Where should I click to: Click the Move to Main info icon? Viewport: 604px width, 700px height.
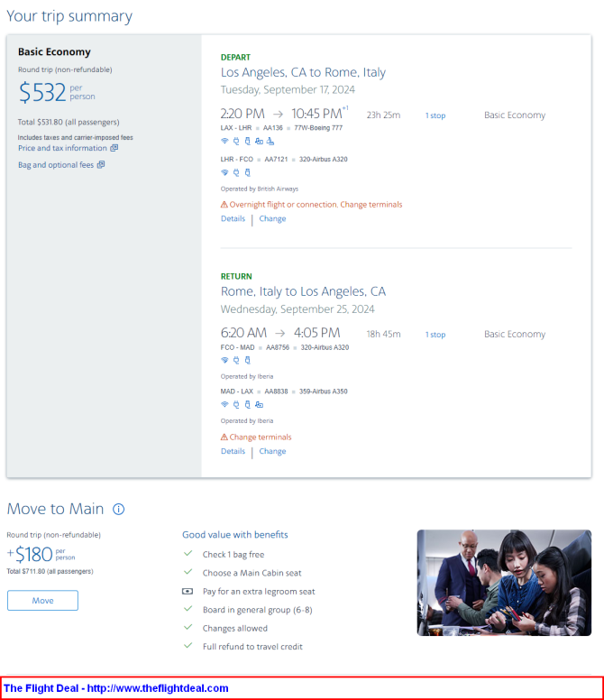pyautogui.click(x=119, y=509)
